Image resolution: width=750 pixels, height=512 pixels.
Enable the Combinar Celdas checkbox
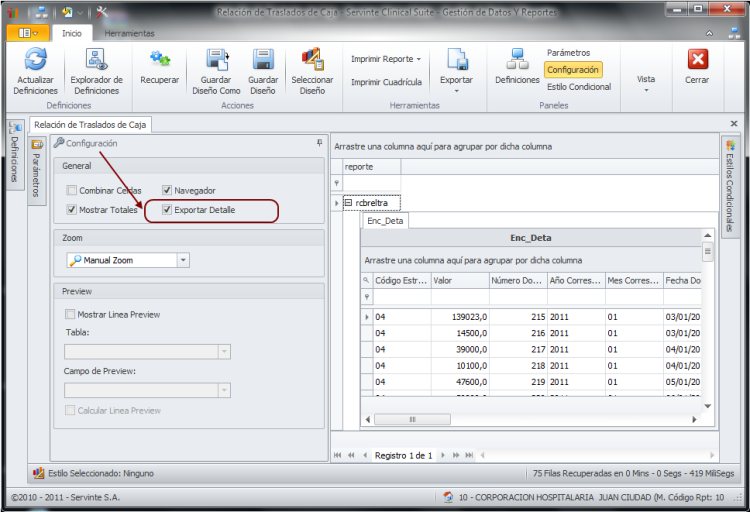tap(72, 190)
